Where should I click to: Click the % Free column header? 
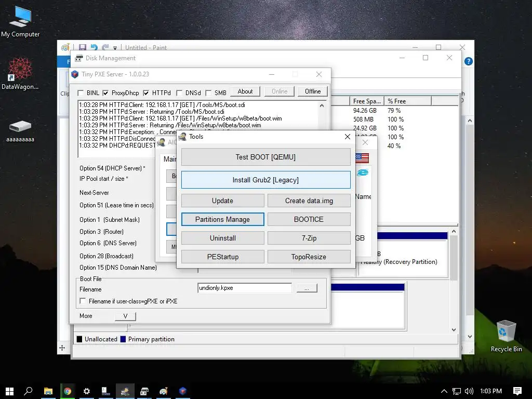point(408,101)
